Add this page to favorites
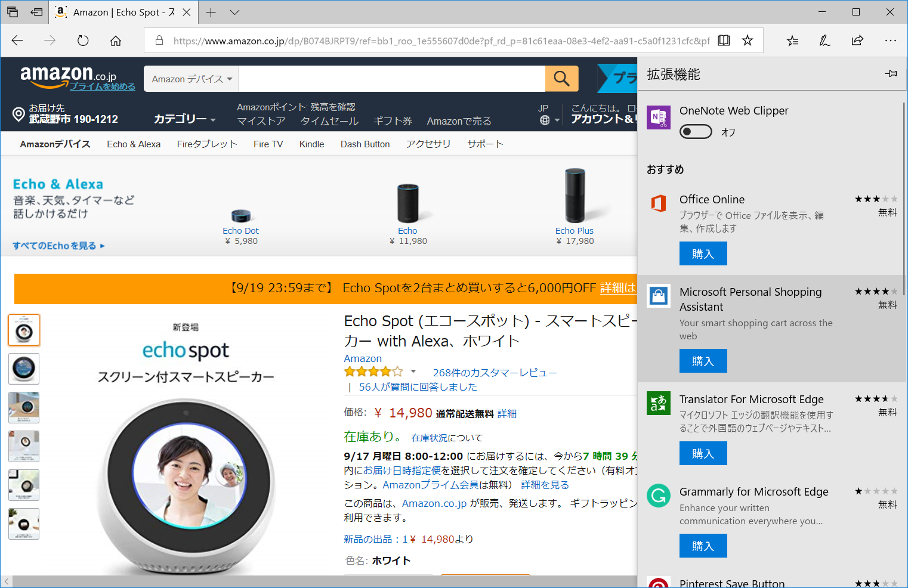This screenshot has height=588, width=908. click(747, 40)
